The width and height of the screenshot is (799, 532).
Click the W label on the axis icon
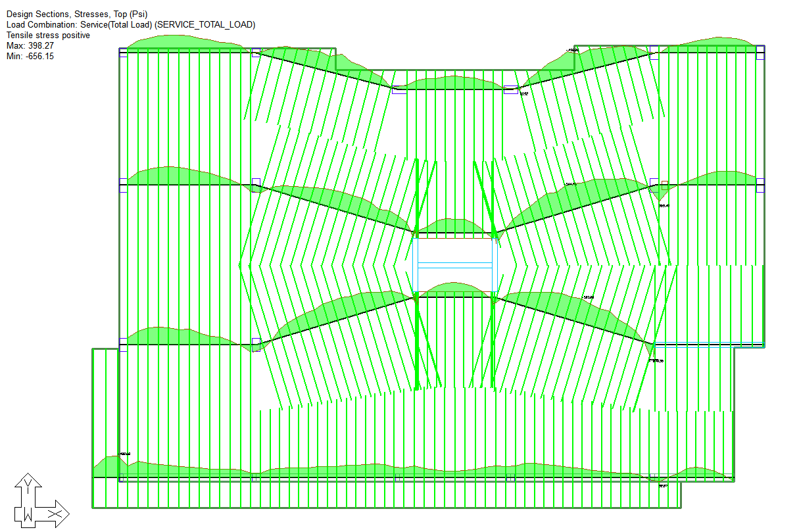pos(28,514)
